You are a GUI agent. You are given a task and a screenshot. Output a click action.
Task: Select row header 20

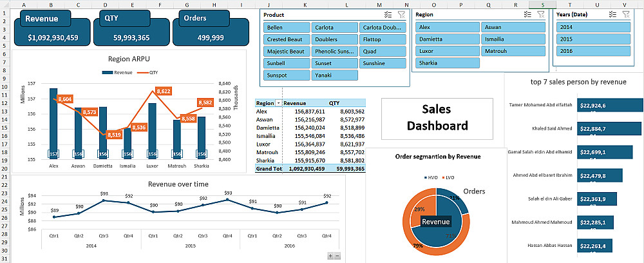4,168
